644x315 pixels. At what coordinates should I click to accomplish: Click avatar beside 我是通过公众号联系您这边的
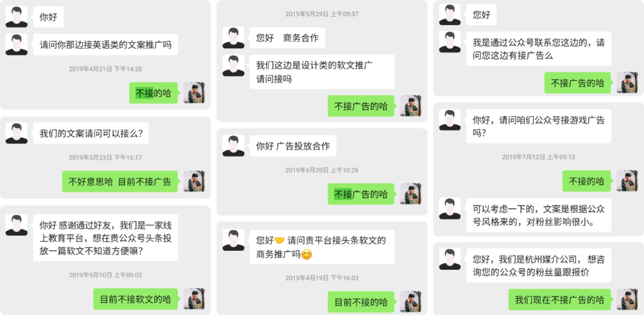[450, 42]
